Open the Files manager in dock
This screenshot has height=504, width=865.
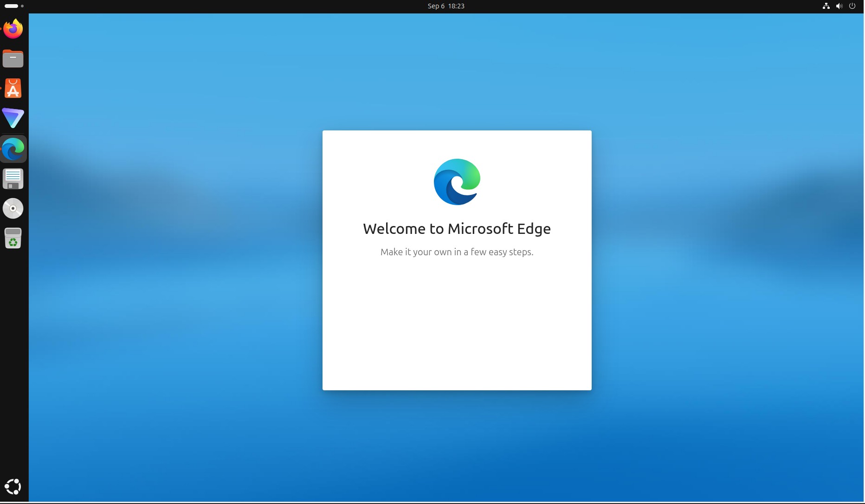13,59
